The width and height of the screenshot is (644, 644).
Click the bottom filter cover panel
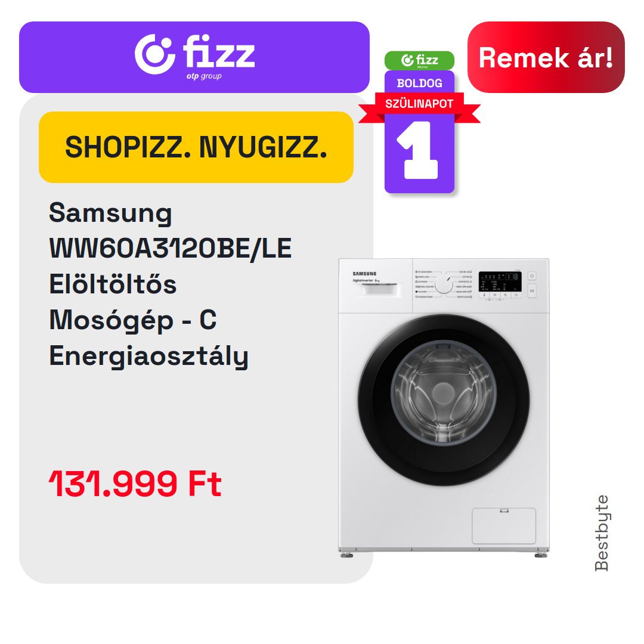click(504, 526)
